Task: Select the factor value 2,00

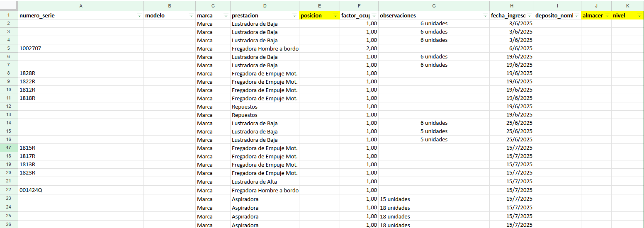Action: click(359, 49)
